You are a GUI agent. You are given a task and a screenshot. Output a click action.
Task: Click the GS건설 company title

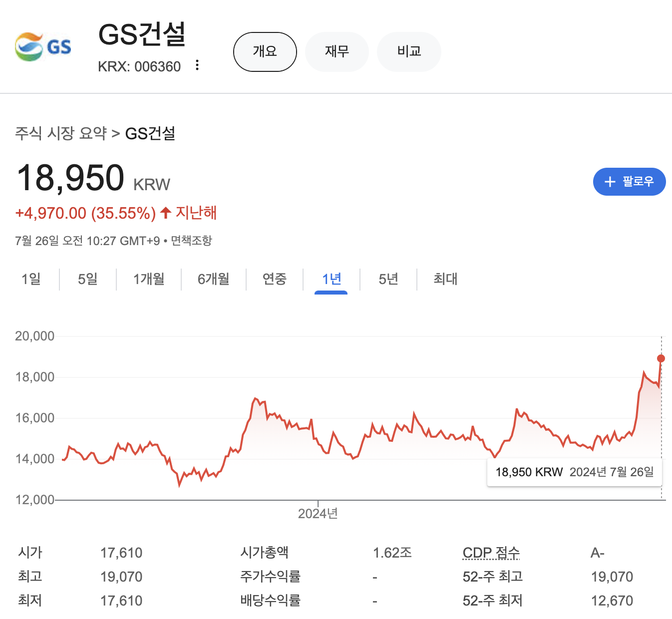point(142,34)
